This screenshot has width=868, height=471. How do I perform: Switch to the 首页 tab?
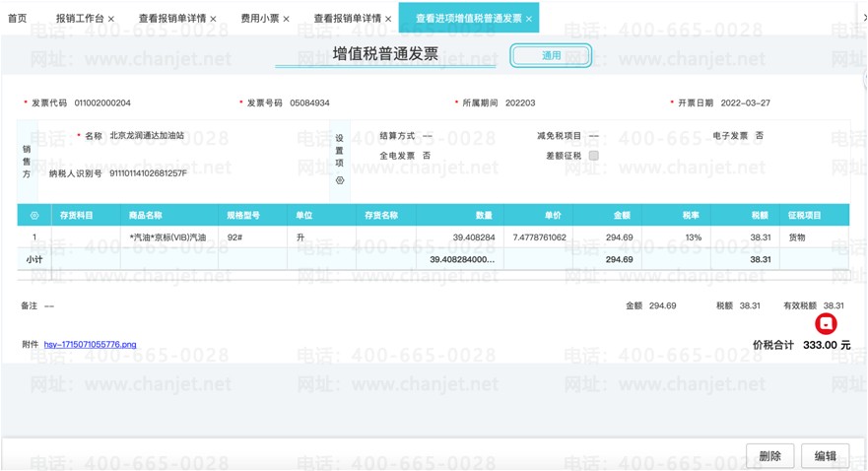(x=17, y=19)
